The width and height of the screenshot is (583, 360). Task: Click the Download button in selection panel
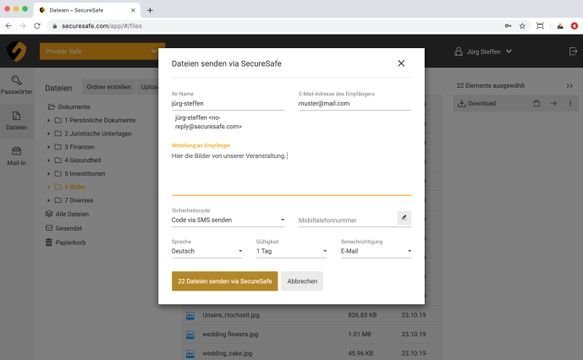pyautogui.click(x=477, y=103)
